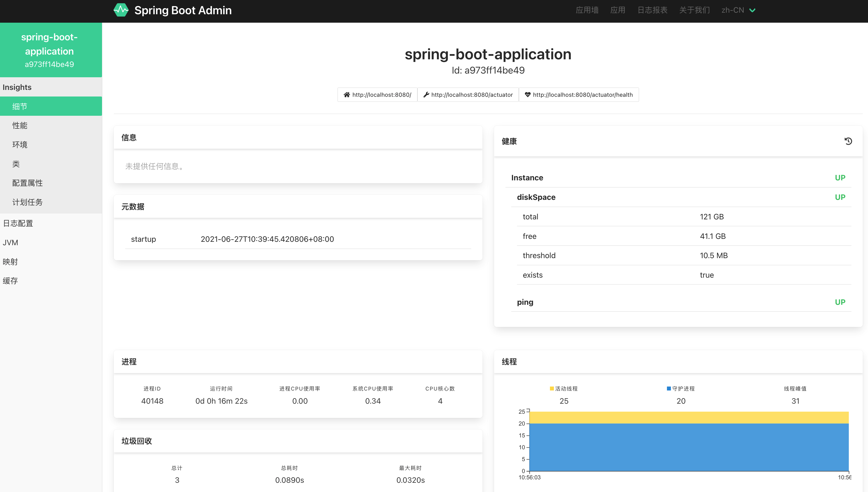Click the yellow band of the thread chart
Viewport: 868px width, 492px height.
(x=689, y=418)
